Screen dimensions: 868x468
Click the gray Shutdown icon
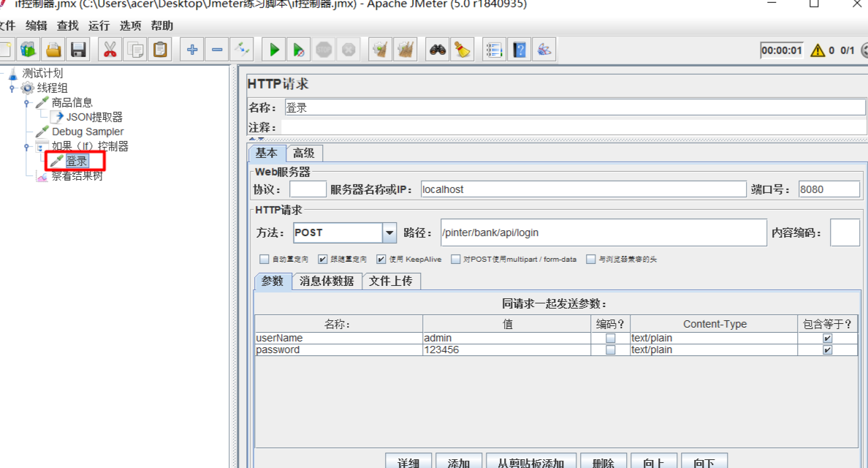pos(349,50)
